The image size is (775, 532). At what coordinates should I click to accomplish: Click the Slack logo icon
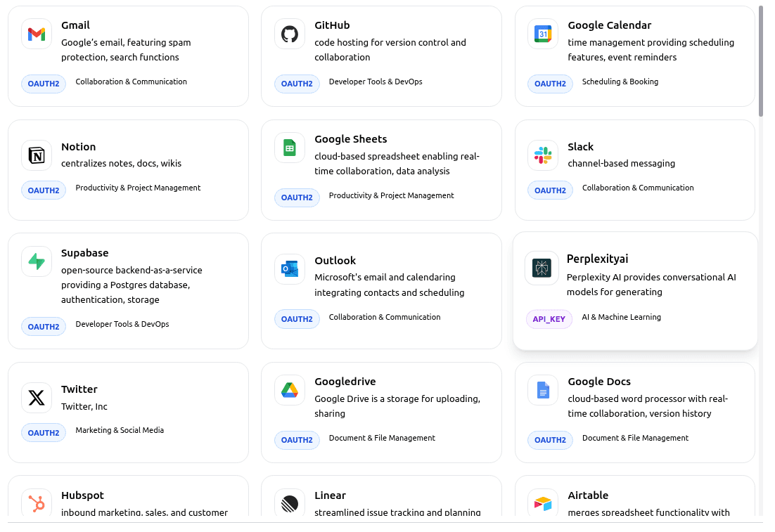pos(542,155)
